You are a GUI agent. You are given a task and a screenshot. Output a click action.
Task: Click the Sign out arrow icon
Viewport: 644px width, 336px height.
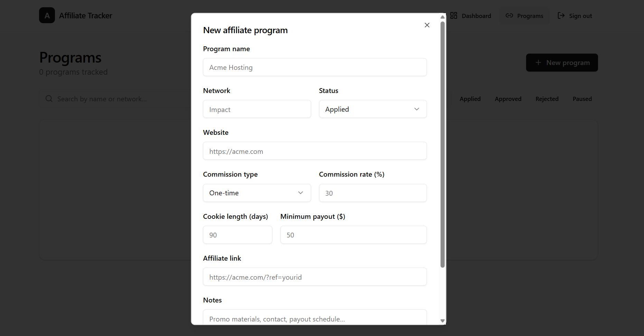tap(561, 16)
